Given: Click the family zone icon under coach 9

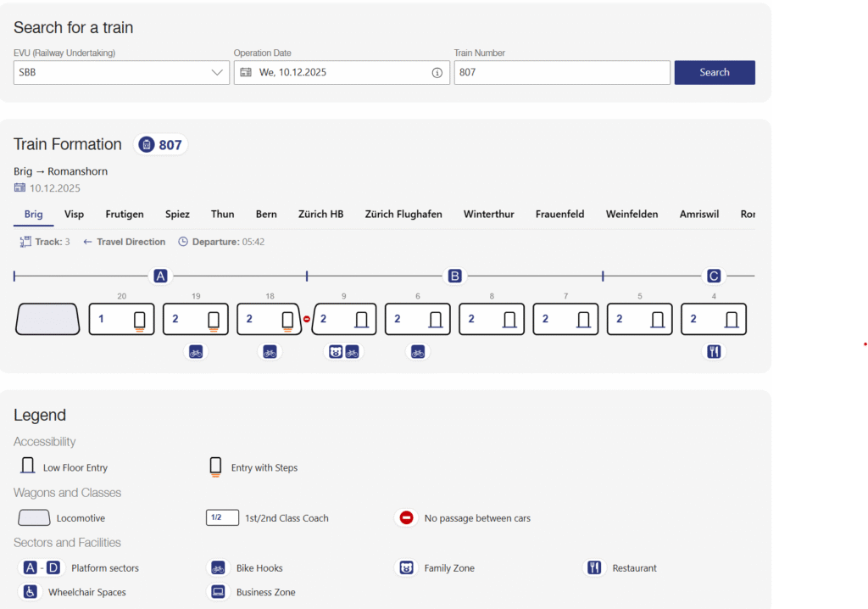Looking at the screenshot, I should coord(336,352).
